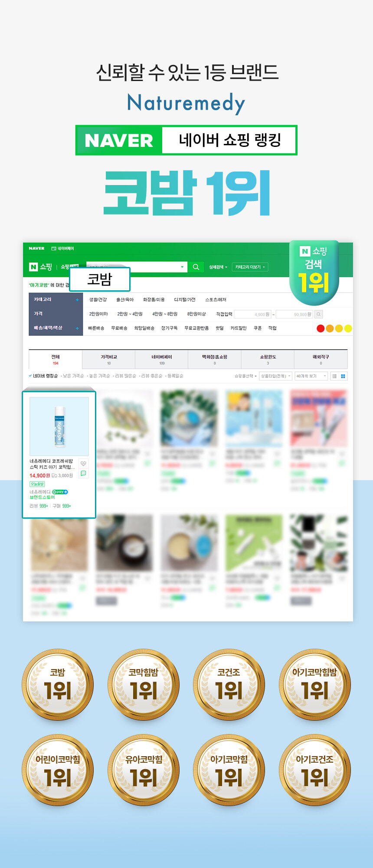Choose the 출산/육아 category link
This screenshot has height=868, width=373.
(124, 299)
